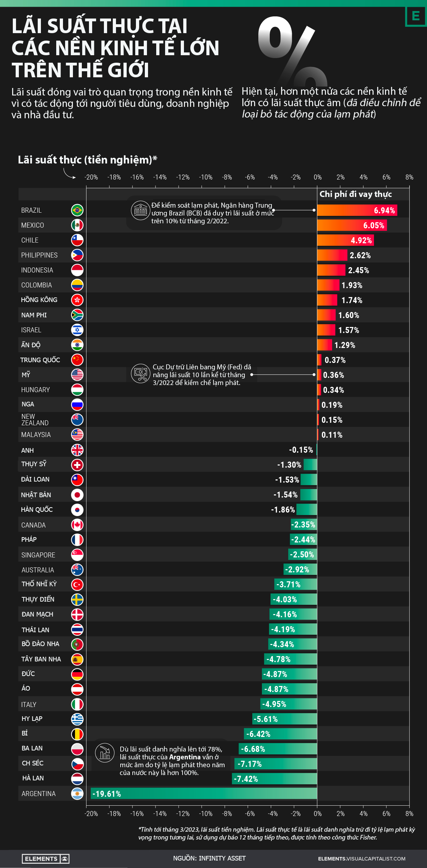Click the Brazil flag icon

pos(77,210)
